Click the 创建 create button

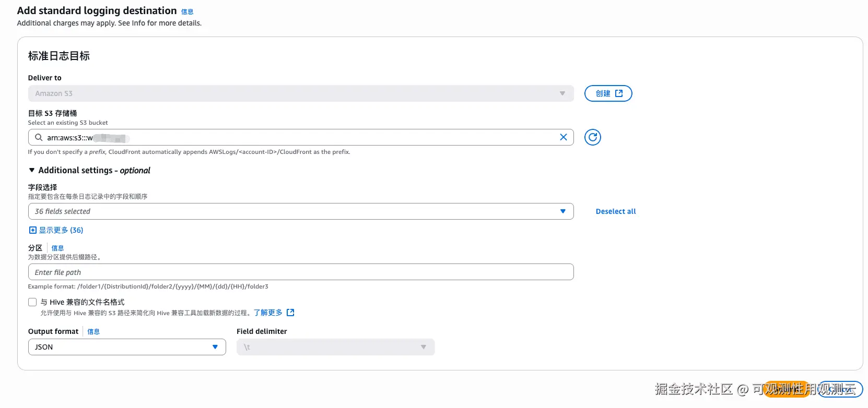[603, 93]
